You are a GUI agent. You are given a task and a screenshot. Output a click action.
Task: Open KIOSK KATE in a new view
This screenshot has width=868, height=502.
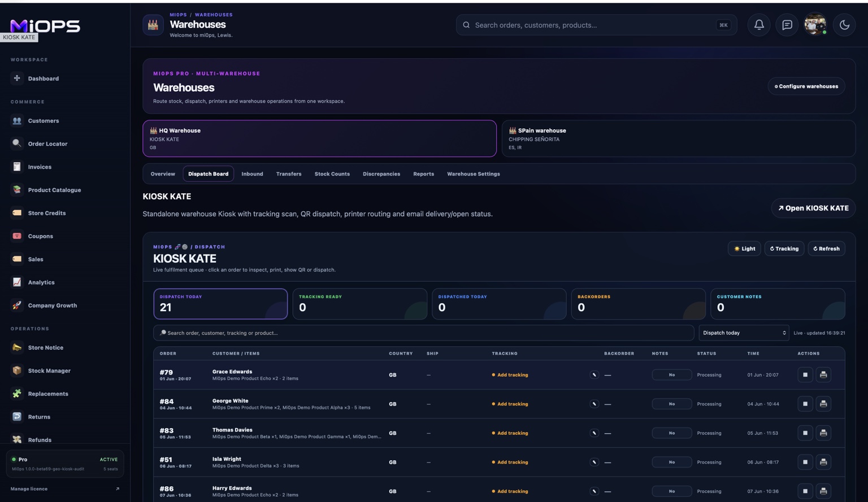[x=813, y=208]
